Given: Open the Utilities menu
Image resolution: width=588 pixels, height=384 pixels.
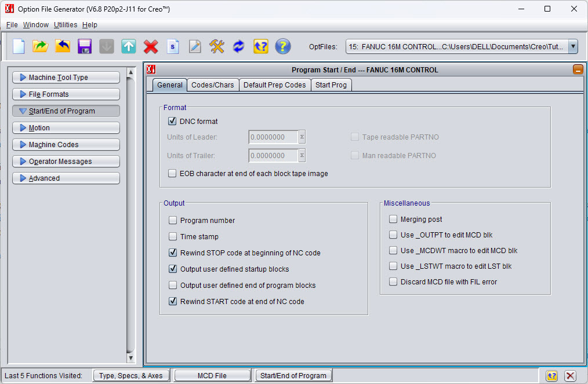Looking at the screenshot, I should click(66, 25).
